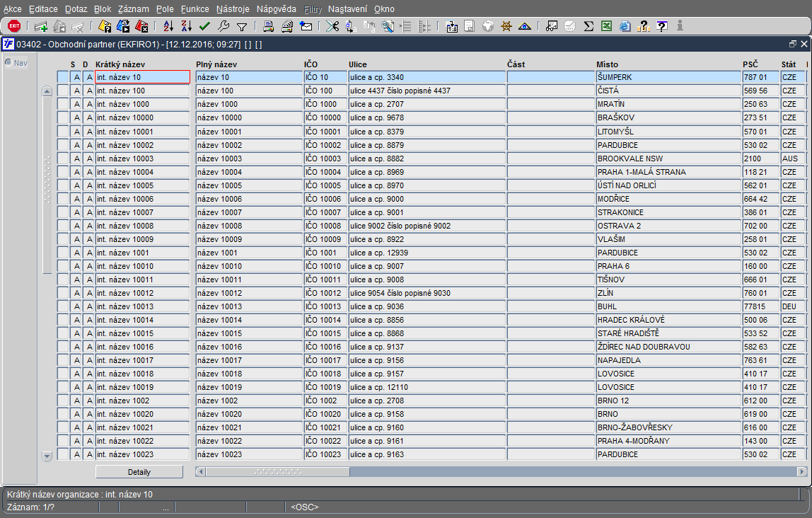Image resolution: width=812 pixels, height=518 pixels.
Task: Click the 'název 1002' full name cell
Action: [x=248, y=401]
